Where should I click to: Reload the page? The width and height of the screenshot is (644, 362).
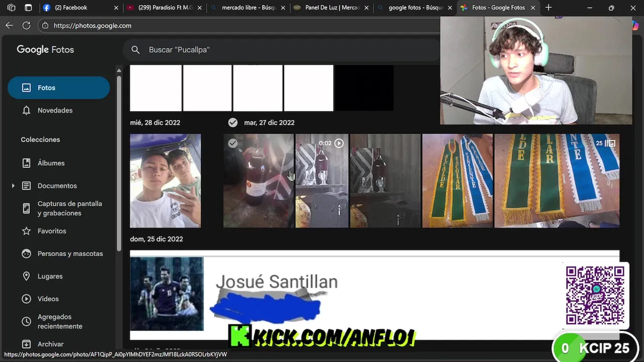[27, 26]
